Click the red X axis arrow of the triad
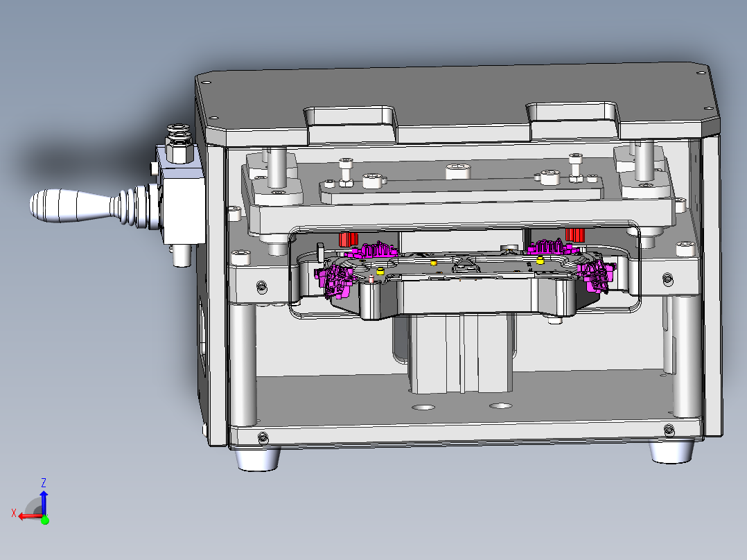The height and width of the screenshot is (560, 747). (30, 516)
